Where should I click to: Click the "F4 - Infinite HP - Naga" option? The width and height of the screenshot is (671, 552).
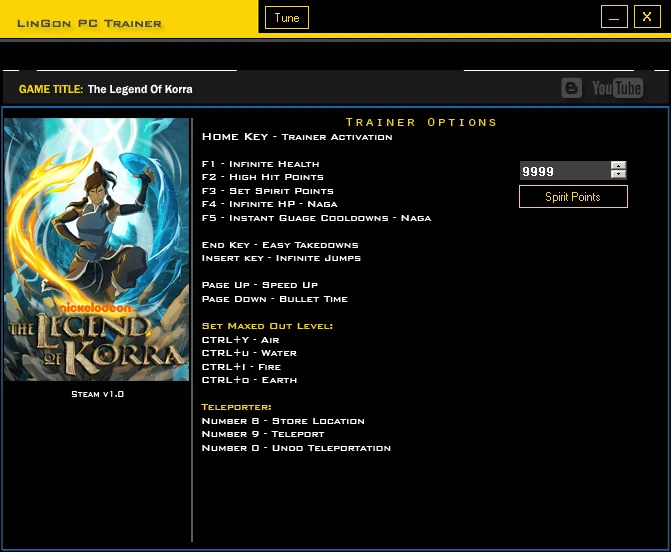[270, 204]
